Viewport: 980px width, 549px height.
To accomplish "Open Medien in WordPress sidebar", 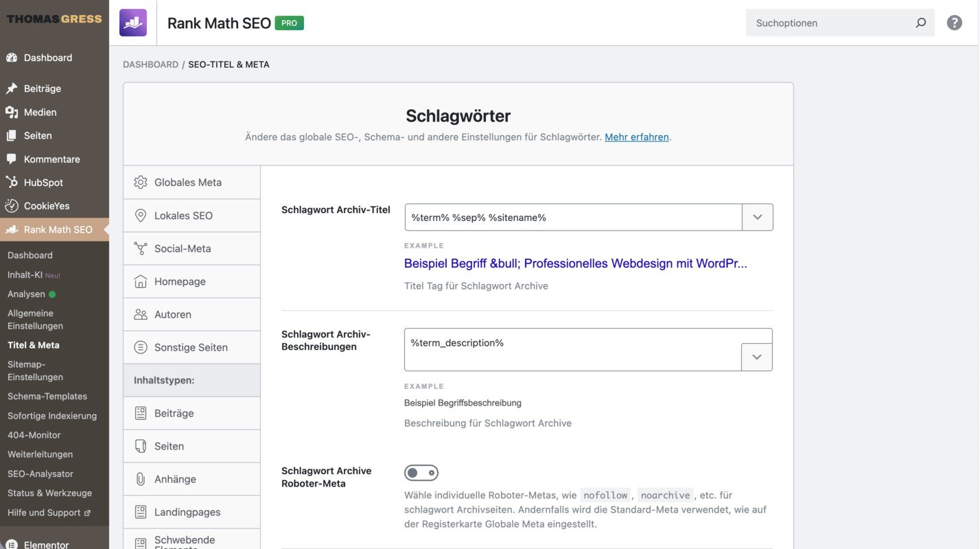I will click(40, 112).
